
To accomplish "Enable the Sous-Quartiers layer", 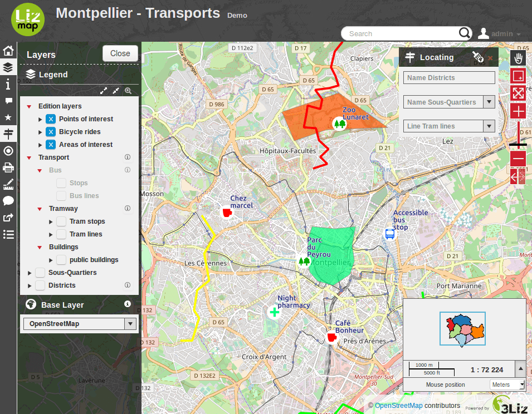I will coord(40,273).
